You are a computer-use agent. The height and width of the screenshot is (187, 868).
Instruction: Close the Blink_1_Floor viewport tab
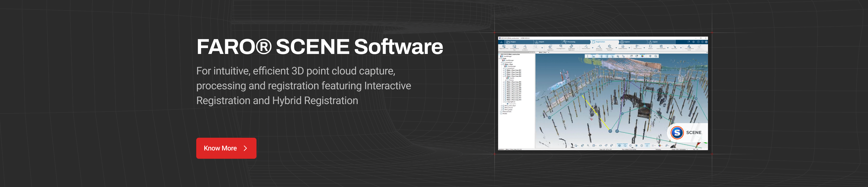[x=549, y=53]
